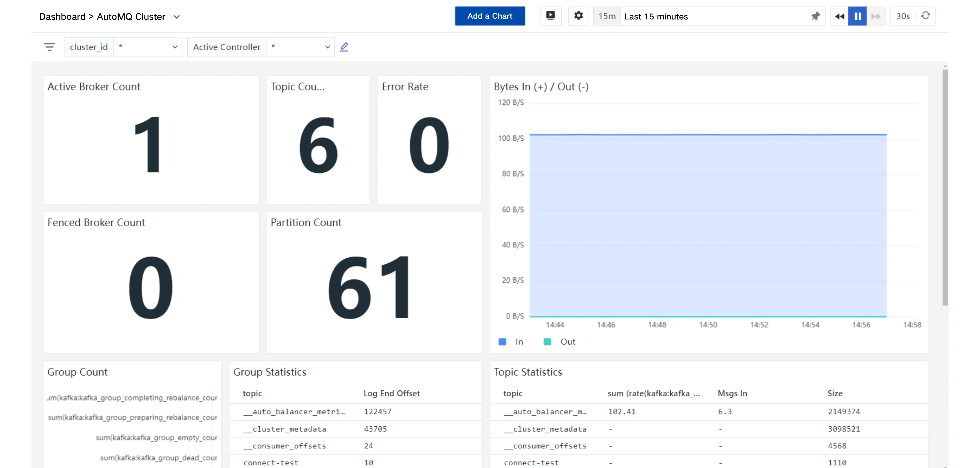Open dashboard settings gear icon

pyautogui.click(x=578, y=16)
